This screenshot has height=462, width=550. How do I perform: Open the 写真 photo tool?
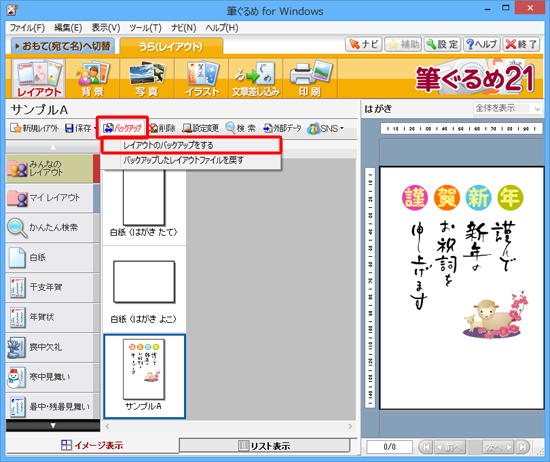(147, 78)
